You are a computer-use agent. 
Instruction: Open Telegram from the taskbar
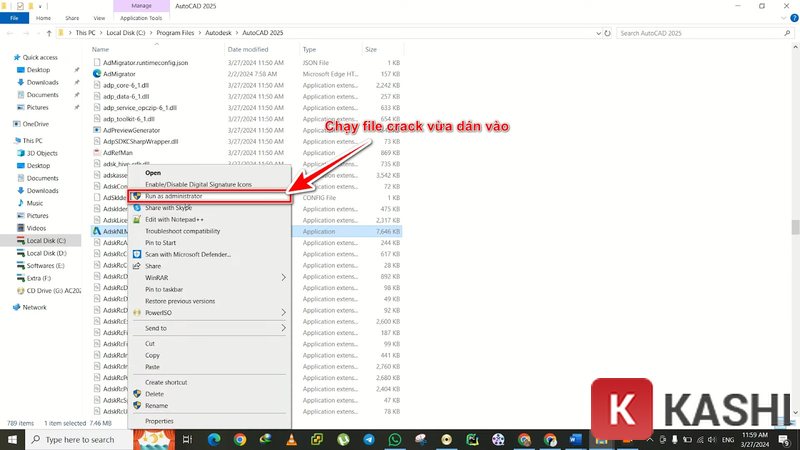click(x=369, y=439)
